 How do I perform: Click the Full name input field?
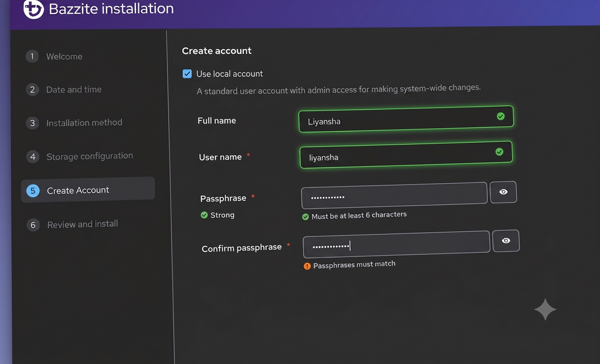406,119
